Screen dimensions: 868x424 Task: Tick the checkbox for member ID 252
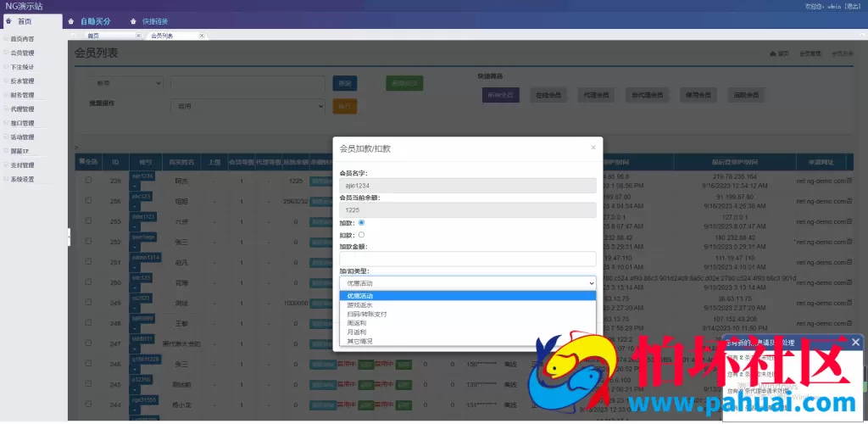[88, 241]
